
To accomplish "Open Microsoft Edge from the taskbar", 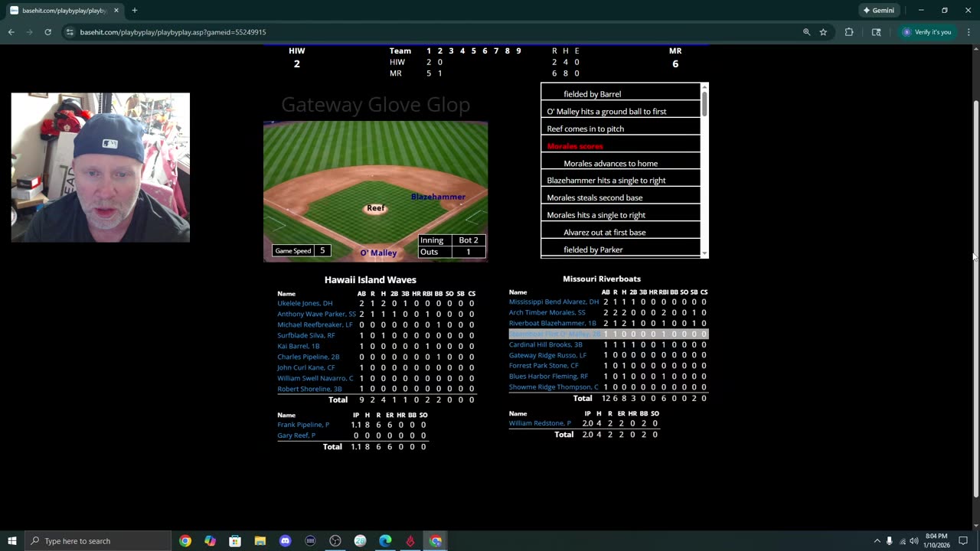I will 385,541.
